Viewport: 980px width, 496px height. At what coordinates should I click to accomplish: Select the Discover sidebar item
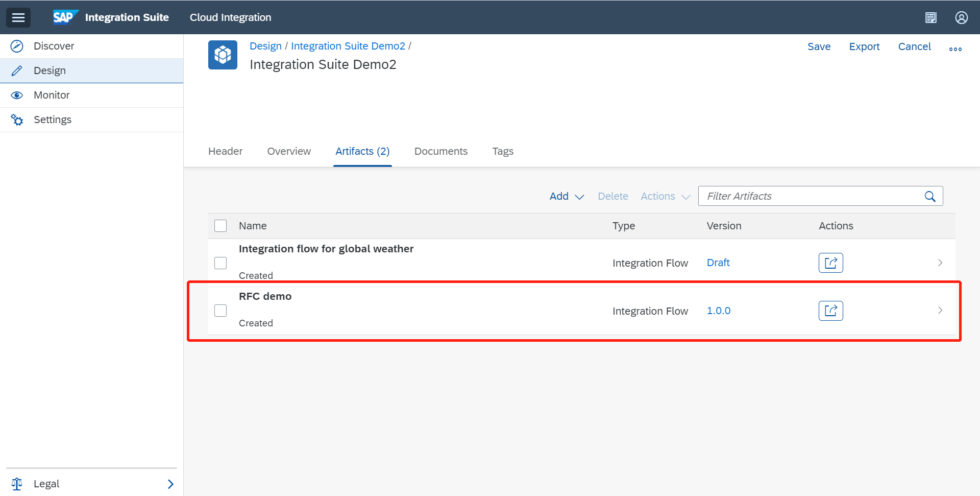(x=54, y=46)
